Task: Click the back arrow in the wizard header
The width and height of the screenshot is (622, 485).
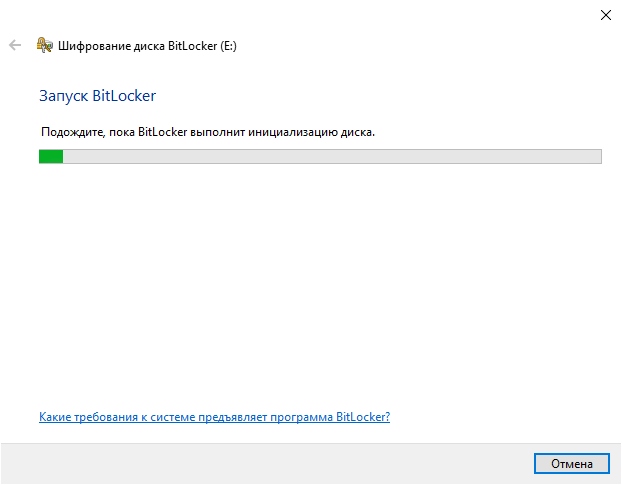Action: pos(15,45)
